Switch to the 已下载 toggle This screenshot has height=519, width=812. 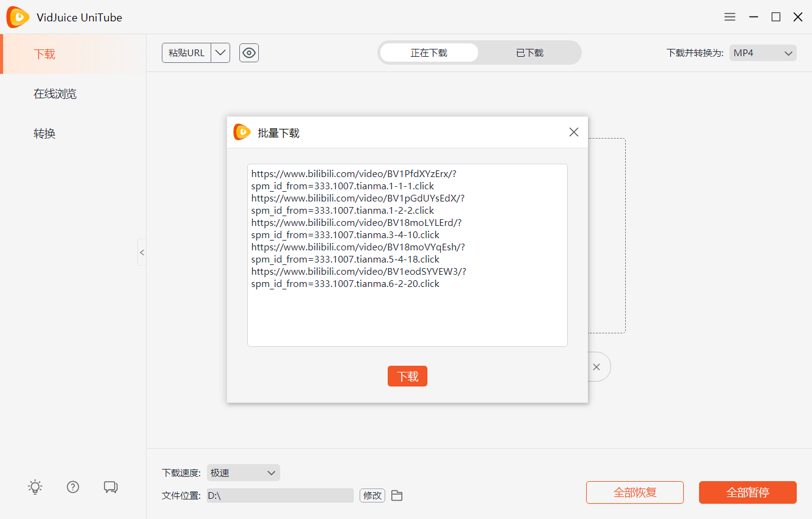click(529, 53)
